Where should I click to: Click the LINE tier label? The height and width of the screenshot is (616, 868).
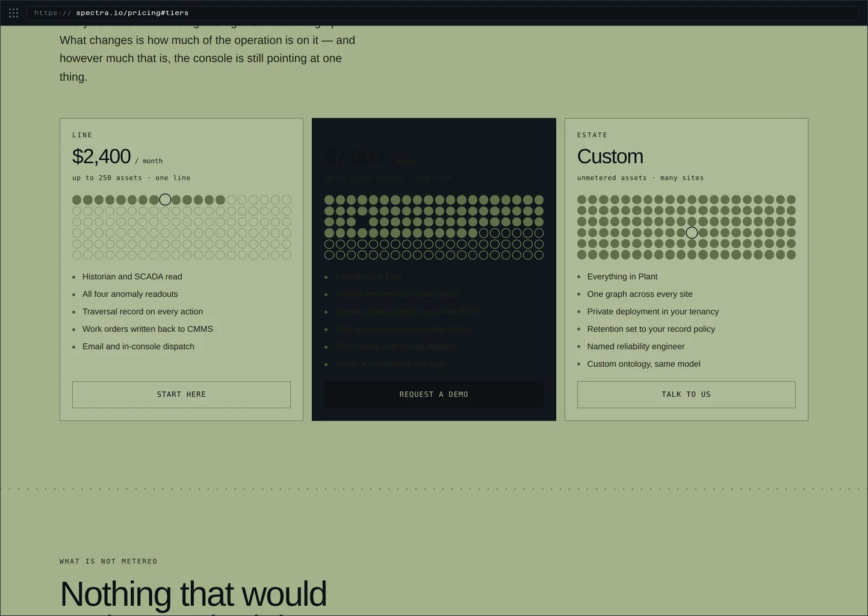coord(82,135)
